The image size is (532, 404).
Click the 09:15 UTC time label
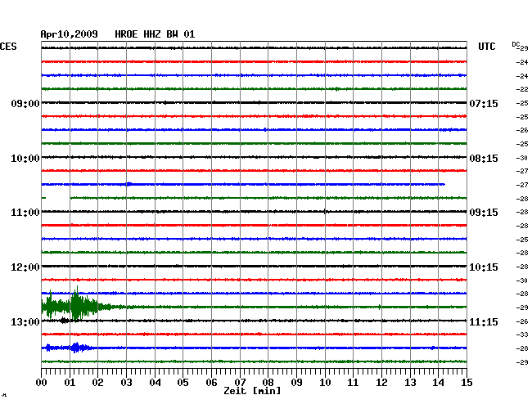pos(484,213)
